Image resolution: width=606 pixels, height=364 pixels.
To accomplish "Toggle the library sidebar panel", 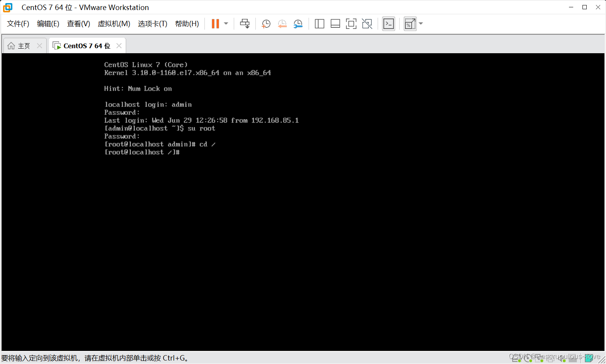I will [x=319, y=24].
